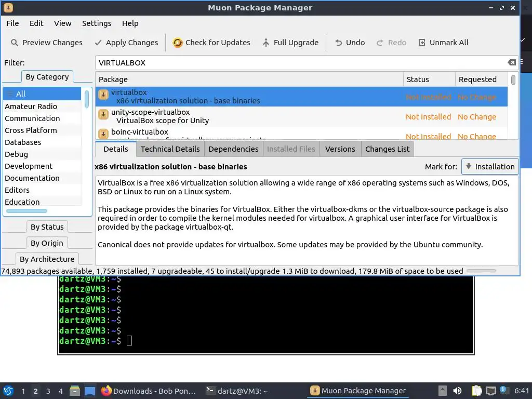This screenshot has height=399, width=532.
Task: Switch to workspace 3
Action: (x=48, y=391)
